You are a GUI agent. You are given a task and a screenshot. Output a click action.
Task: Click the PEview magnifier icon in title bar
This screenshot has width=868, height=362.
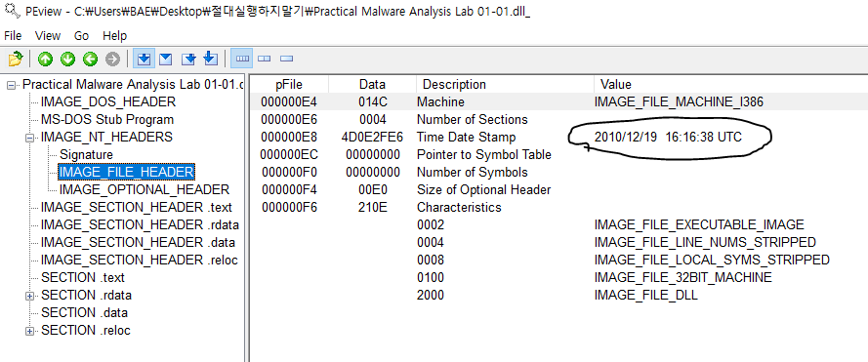(11, 11)
